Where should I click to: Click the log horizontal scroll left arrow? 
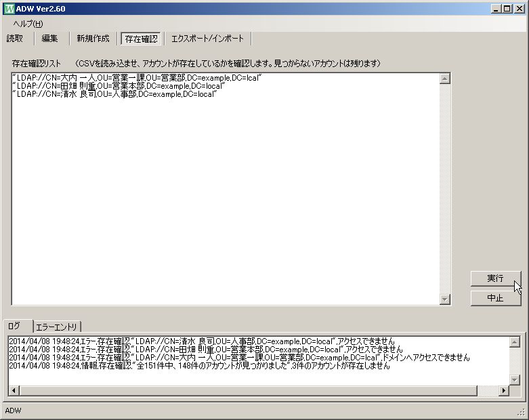[x=14, y=391]
